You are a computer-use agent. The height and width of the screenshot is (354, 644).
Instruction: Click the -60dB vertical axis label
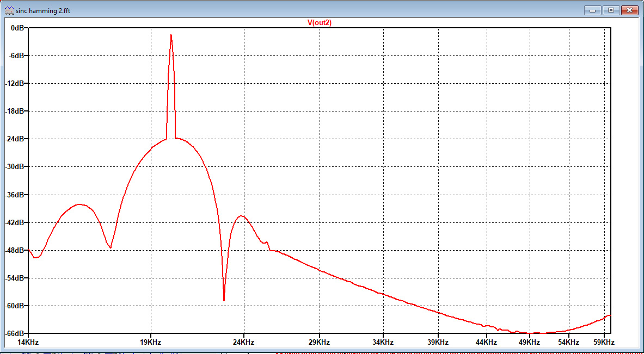click(x=15, y=306)
